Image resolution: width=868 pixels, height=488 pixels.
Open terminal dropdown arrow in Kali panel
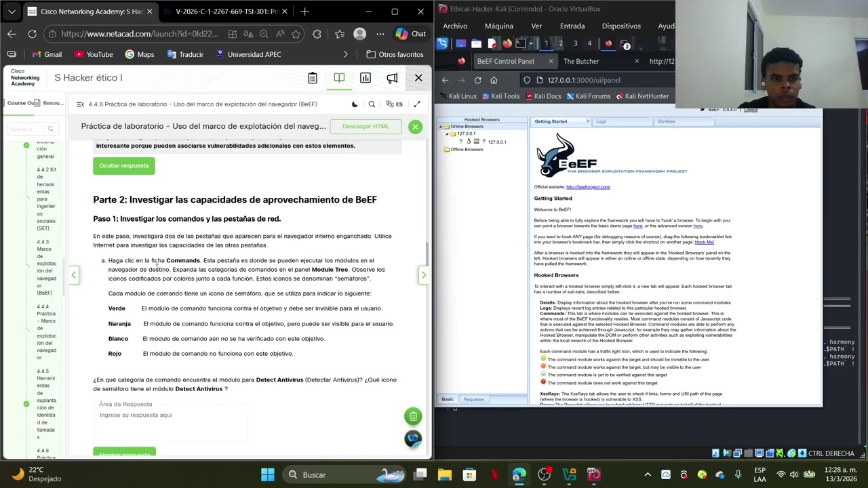coord(530,43)
